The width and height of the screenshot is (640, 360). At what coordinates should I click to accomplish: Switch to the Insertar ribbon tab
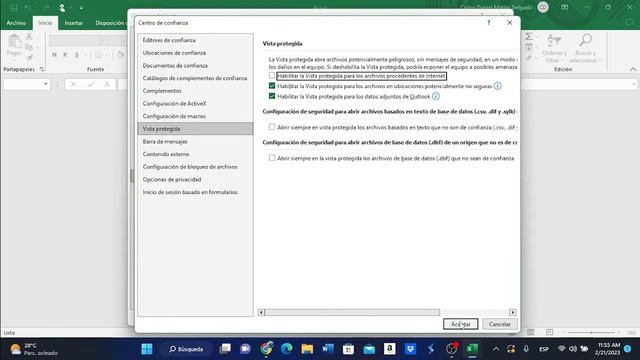[x=73, y=23]
